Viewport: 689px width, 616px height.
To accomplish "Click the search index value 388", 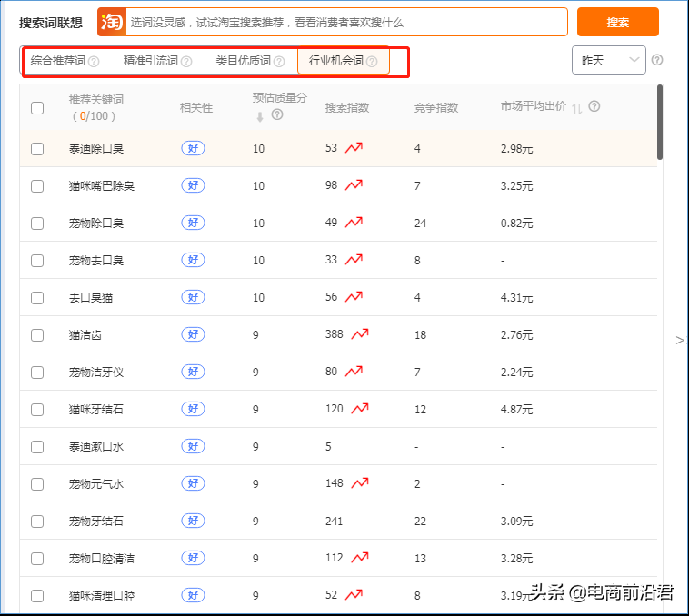I will (334, 334).
